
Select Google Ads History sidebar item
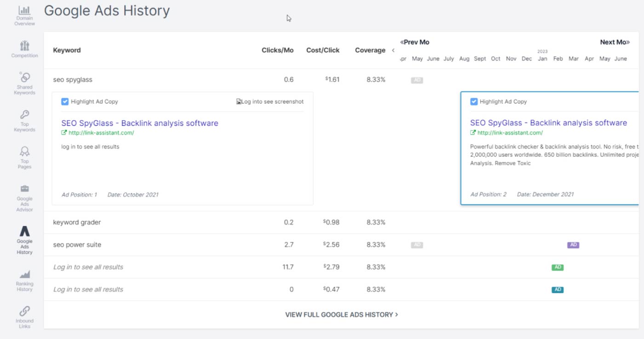coord(24,240)
